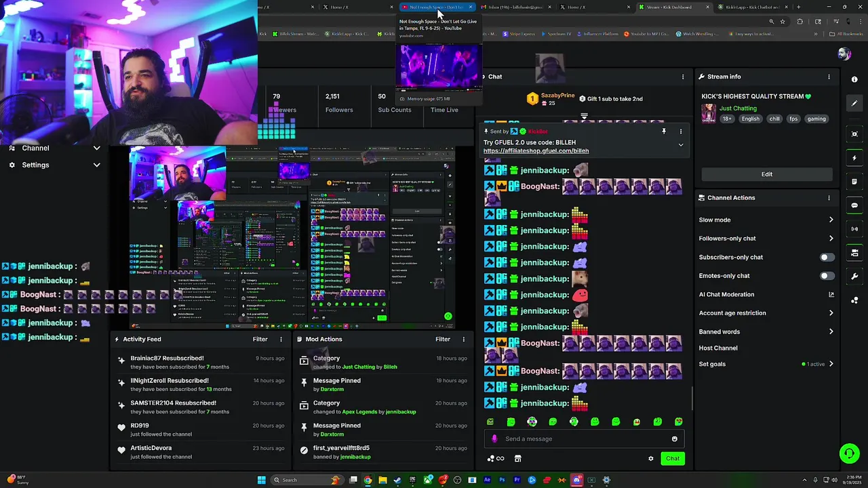
Task: Open Activity Feed three-dot menu
Action: (x=281, y=339)
